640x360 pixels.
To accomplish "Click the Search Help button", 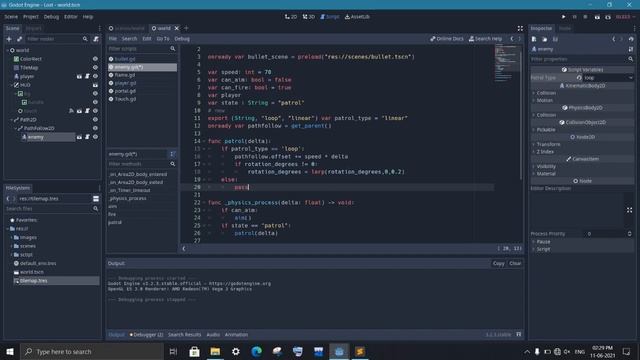I will pyautogui.click(x=485, y=39).
